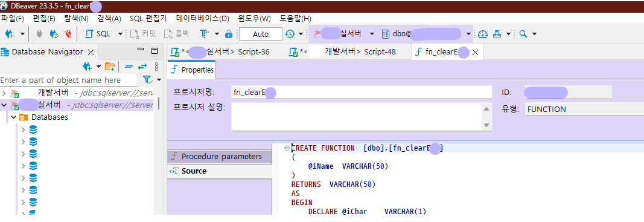Open the active schema dbo@ selector
The image size is (644, 222).
tap(426, 34)
